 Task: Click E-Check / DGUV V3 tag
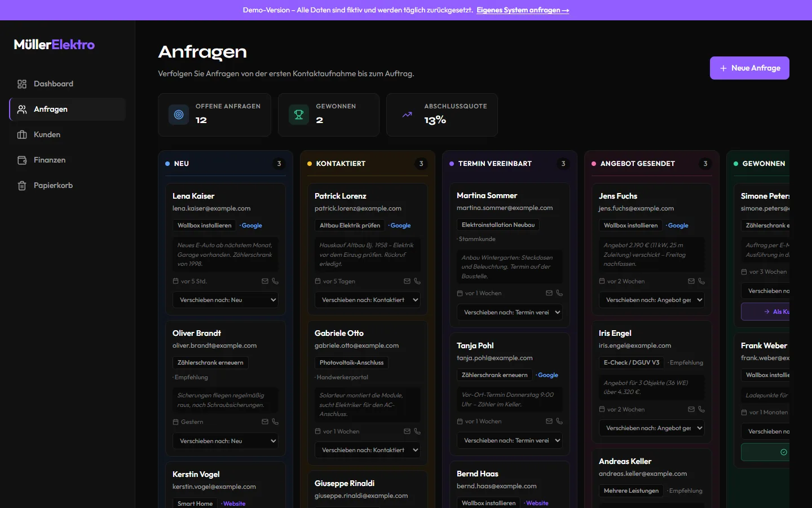click(x=632, y=362)
